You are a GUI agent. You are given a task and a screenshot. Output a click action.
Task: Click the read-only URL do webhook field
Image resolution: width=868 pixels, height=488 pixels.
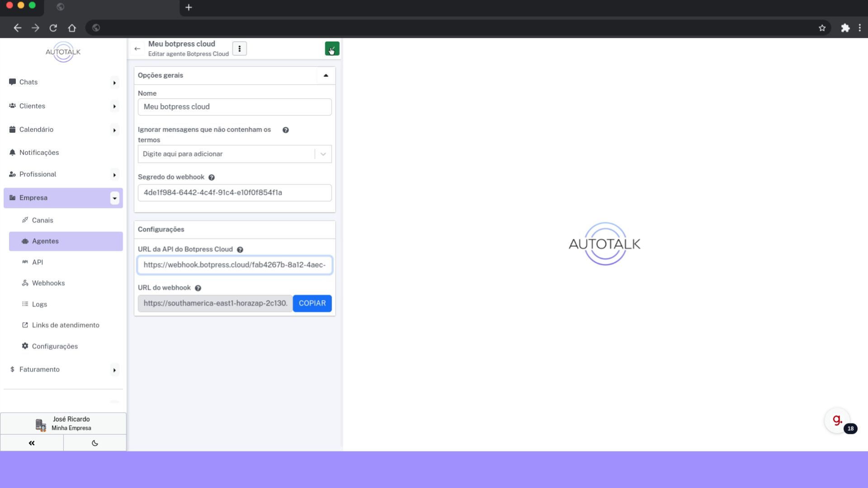click(215, 304)
